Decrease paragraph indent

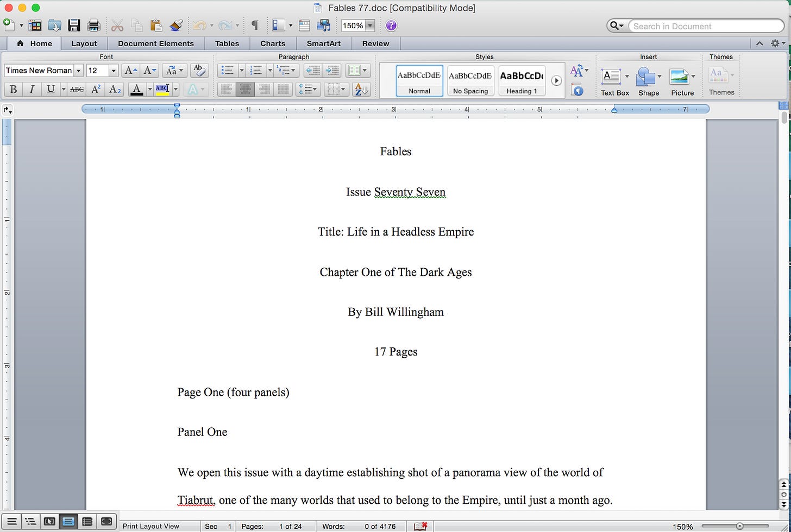point(312,71)
